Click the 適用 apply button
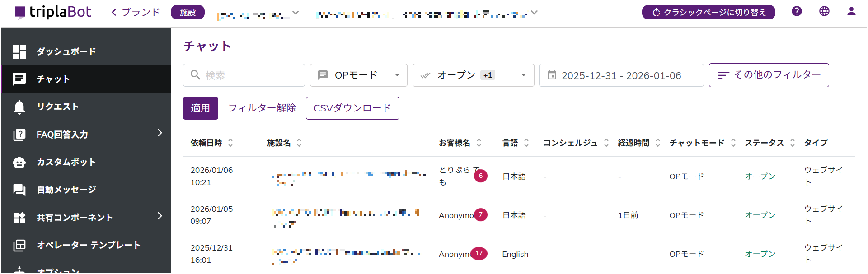The width and height of the screenshot is (868, 274). point(200,108)
